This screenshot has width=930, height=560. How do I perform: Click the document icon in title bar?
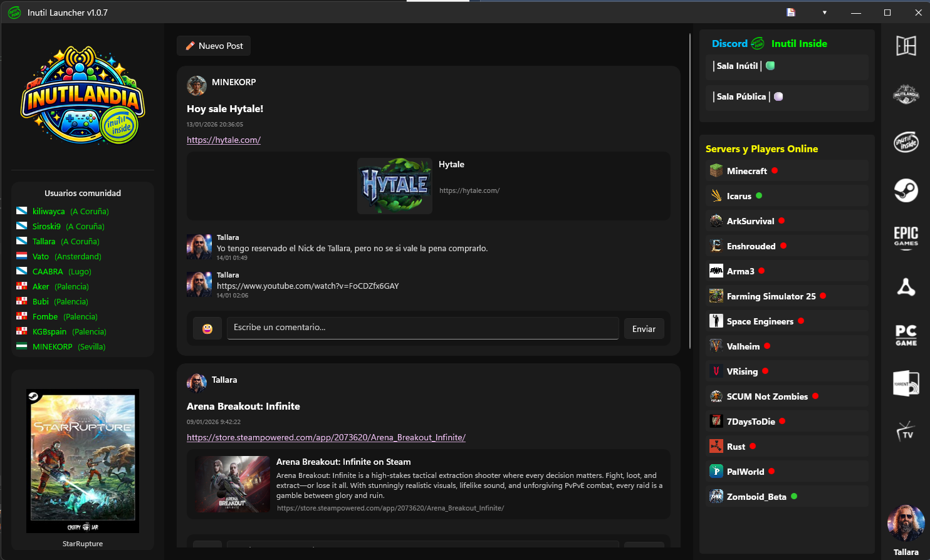pos(791,13)
